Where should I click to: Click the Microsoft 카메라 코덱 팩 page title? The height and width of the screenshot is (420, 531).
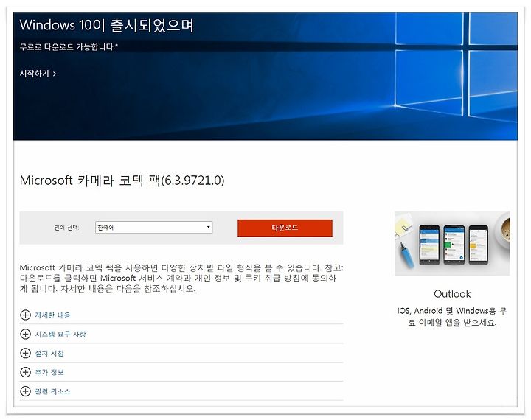122,181
